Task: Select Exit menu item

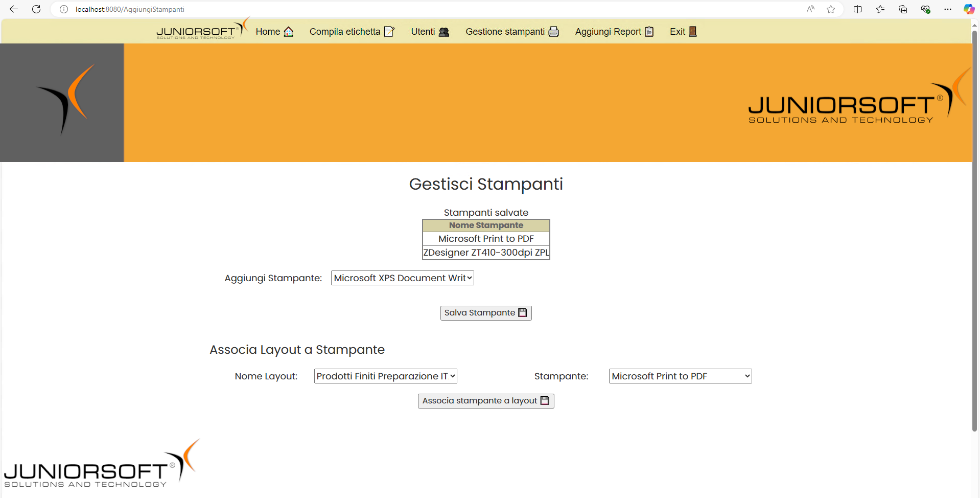Action: tap(684, 32)
